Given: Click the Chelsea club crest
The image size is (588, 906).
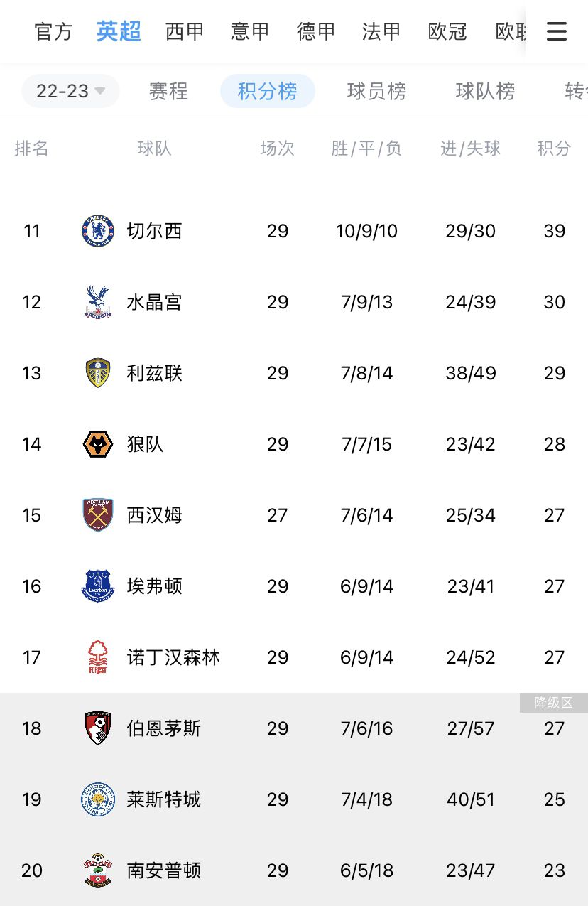Looking at the screenshot, I should 97,231.
